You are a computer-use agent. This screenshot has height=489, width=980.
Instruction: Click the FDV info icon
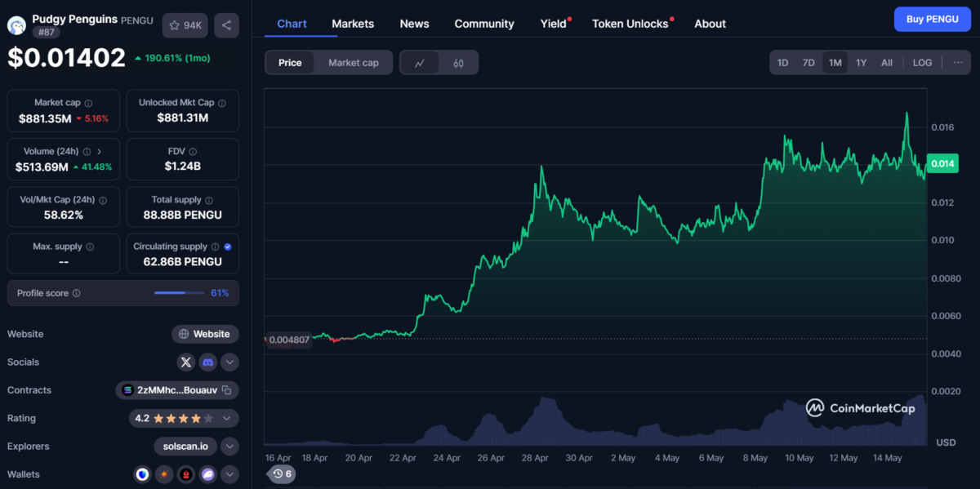pos(193,152)
